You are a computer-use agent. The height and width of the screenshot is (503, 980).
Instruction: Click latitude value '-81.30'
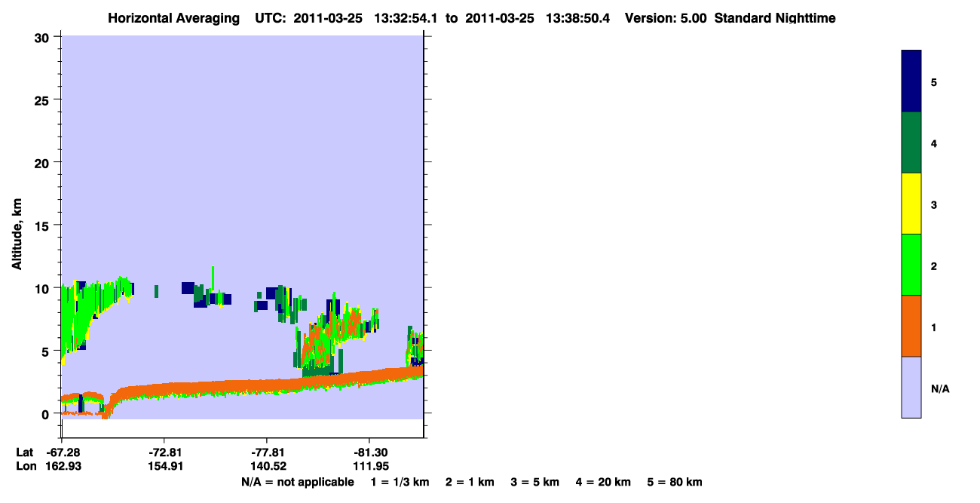370,452
